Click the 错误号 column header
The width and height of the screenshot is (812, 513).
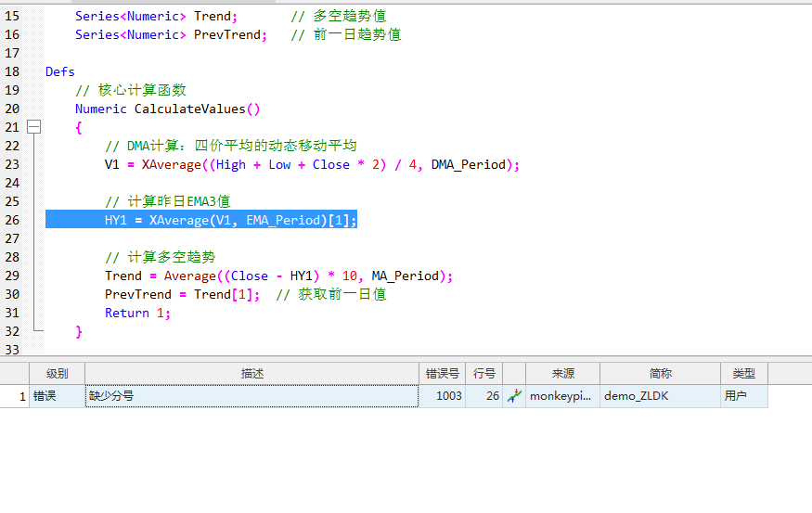(442, 373)
